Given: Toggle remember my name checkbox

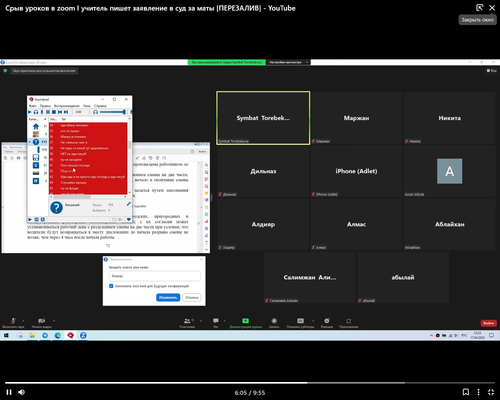Looking at the screenshot, I should [111, 286].
